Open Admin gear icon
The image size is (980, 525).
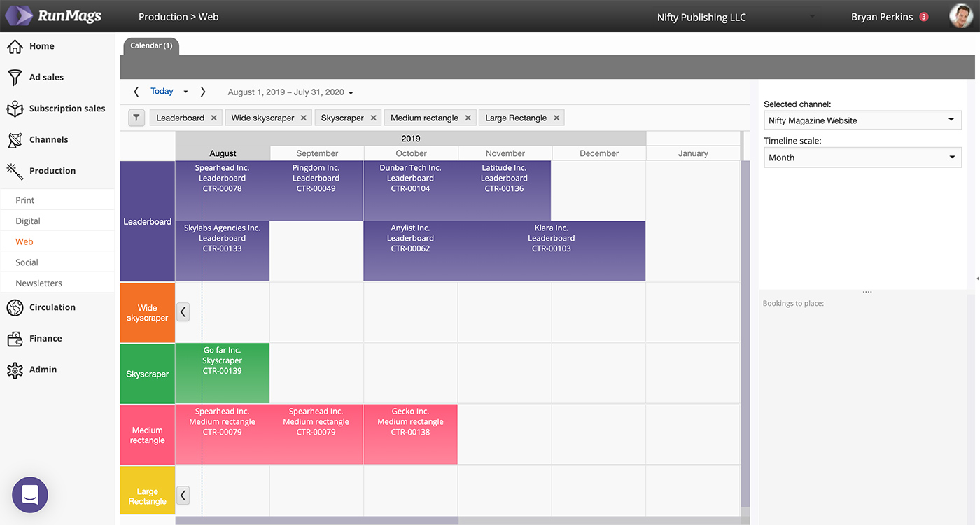[x=15, y=370]
